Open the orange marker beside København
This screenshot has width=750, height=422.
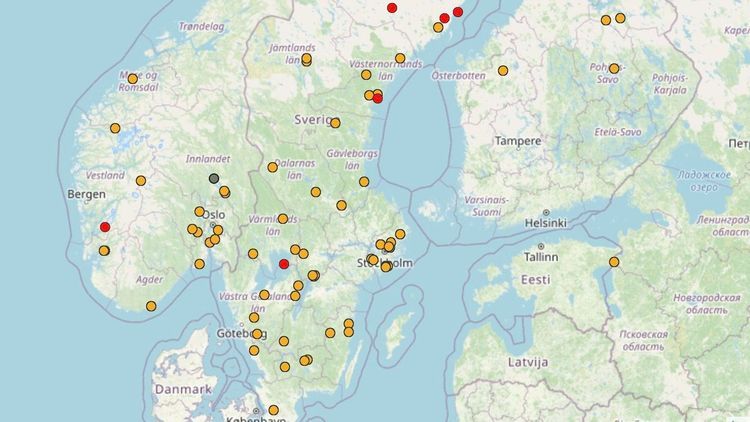pyautogui.click(x=274, y=410)
